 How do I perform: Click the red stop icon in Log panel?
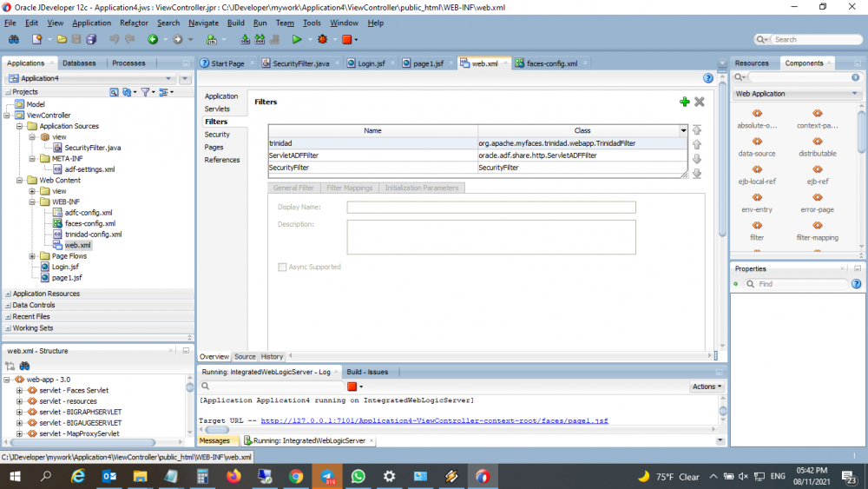[x=352, y=387]
